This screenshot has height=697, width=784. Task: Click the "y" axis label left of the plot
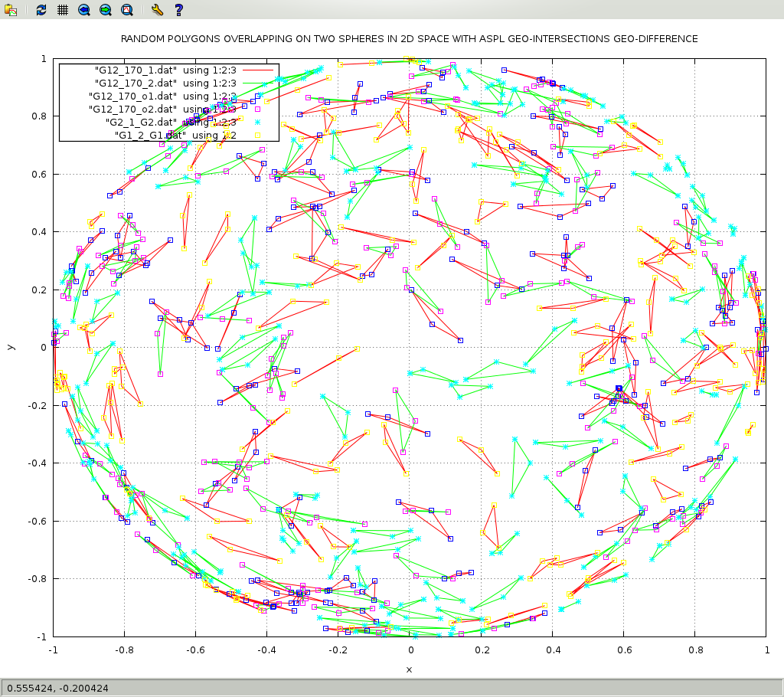click(10, 347)
